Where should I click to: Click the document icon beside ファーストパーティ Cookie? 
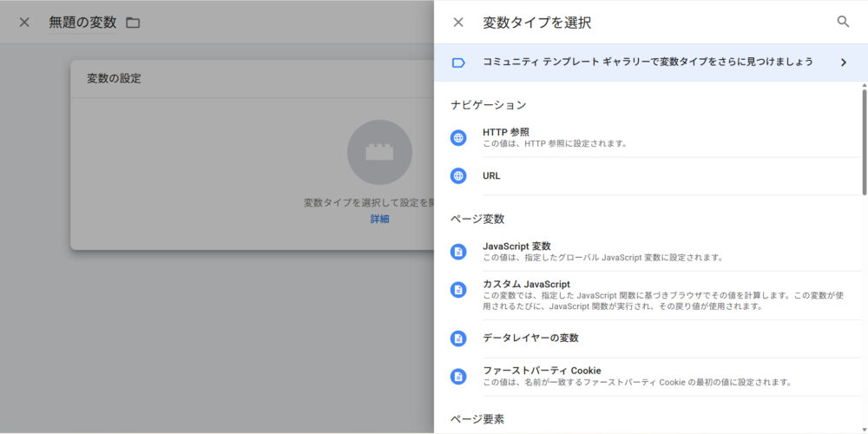(458, 376)
